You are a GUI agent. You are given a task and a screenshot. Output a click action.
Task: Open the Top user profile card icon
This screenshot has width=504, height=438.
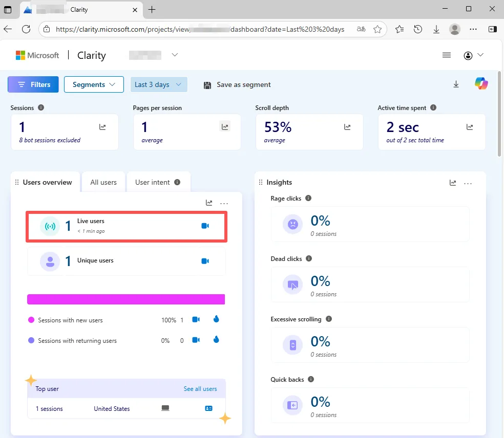tap(208, 408)
